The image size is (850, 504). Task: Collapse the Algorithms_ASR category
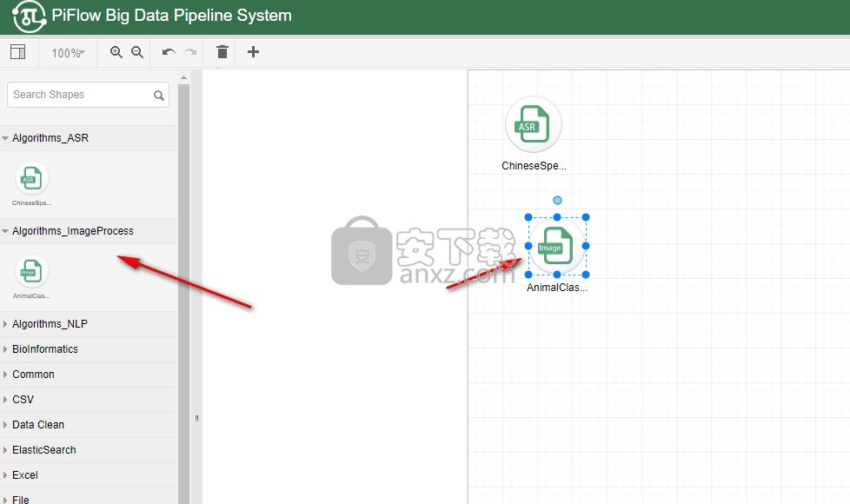coord(89,138)
